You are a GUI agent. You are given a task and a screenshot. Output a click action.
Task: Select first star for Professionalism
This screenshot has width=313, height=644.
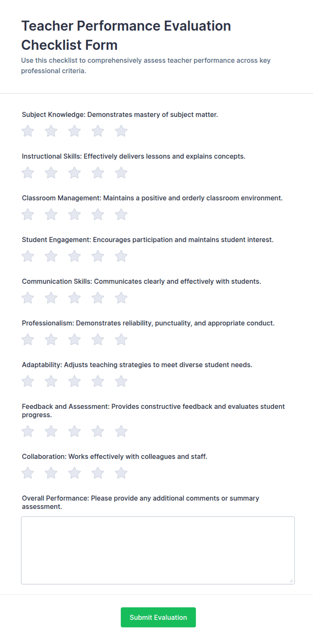click(x=28, y=340)
